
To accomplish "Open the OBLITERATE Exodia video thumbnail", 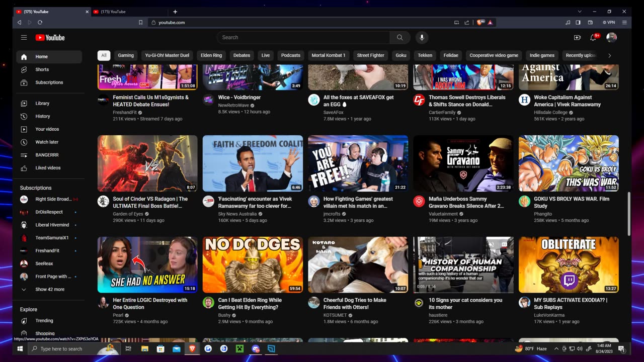I will coord(569,265).
